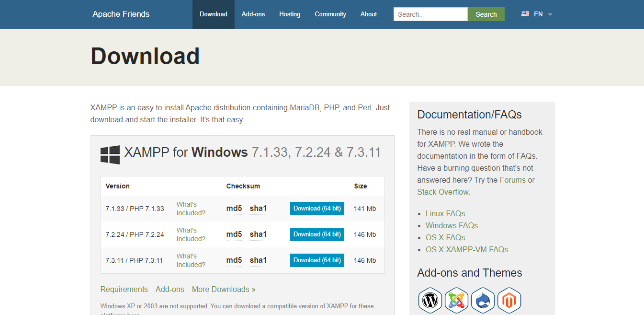644x315 pixels.
Task: Click the Windows logo icon
Action: click(x=110, y=155)
